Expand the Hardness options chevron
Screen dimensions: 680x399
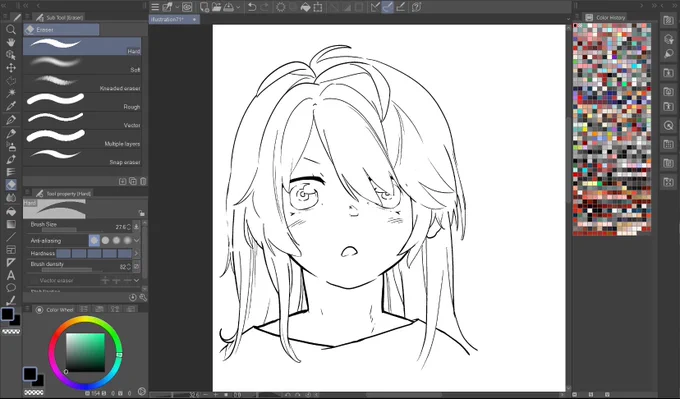tap(136, 253)
